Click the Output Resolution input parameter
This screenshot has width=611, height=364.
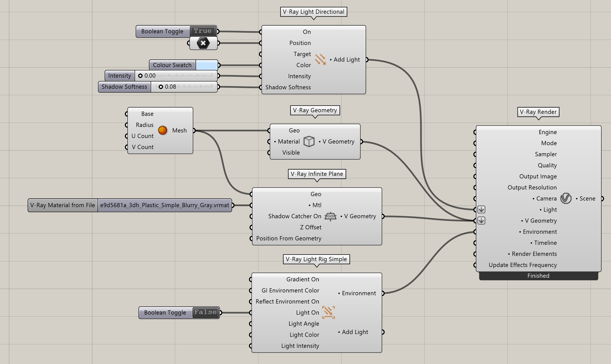(x=532, y=187)
